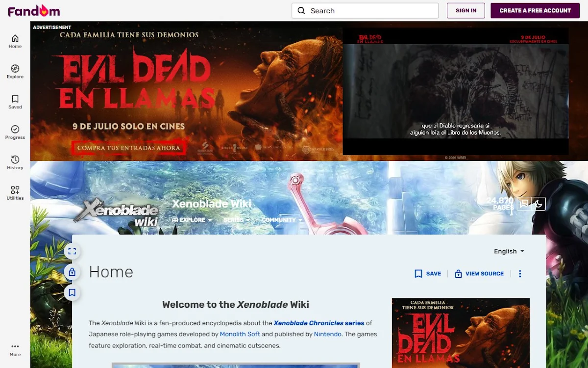
Task: Click the Evil Dead trailer video
Action: (x=456, y=91)
